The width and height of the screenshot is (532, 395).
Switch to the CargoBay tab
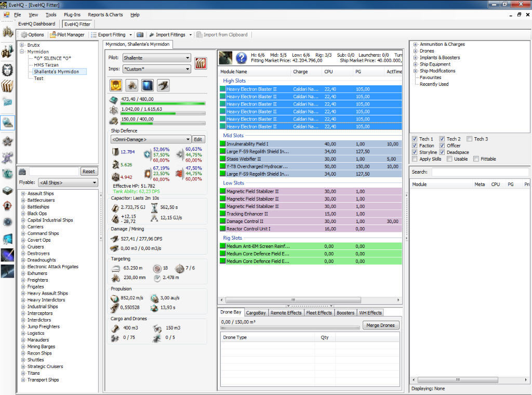click(256, 313)
